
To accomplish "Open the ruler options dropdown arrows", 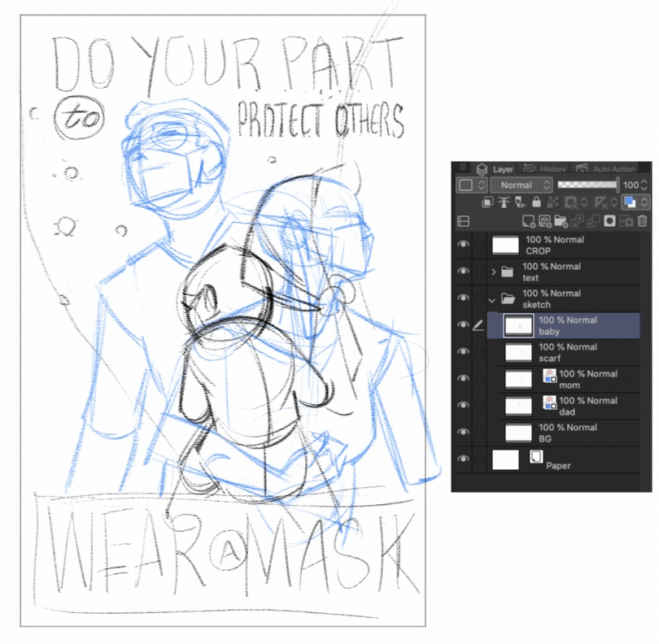I will tap(614, 203).
